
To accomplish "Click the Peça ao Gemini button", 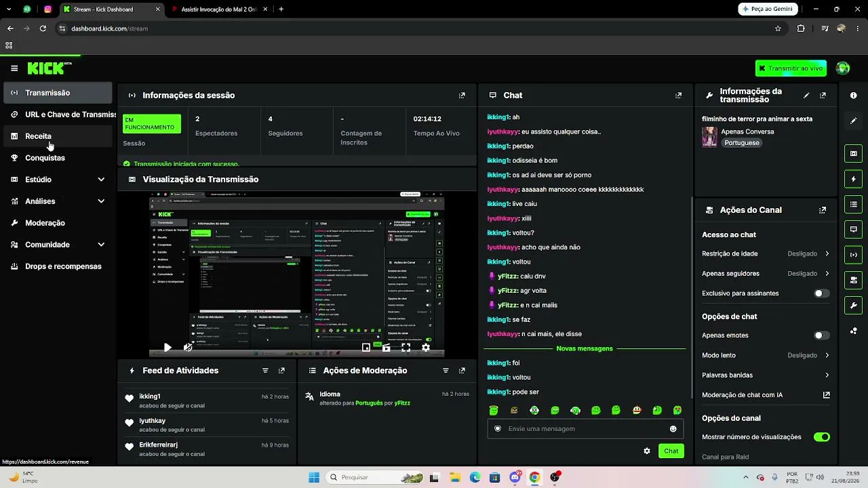I will pyautogui.click(x=768, y=9).
